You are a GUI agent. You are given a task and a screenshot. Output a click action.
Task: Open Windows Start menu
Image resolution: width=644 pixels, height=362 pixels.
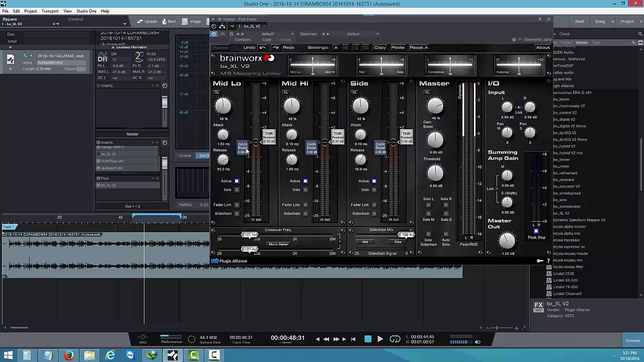click(8, 355)
